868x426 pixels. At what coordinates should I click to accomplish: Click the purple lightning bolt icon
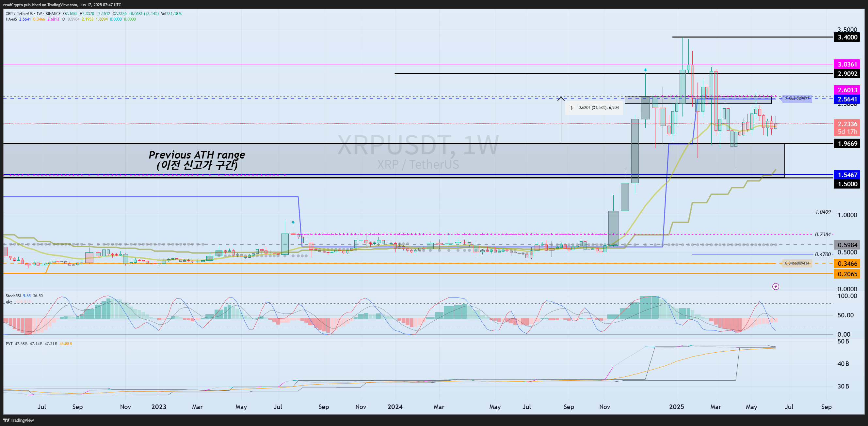(776, 287)
